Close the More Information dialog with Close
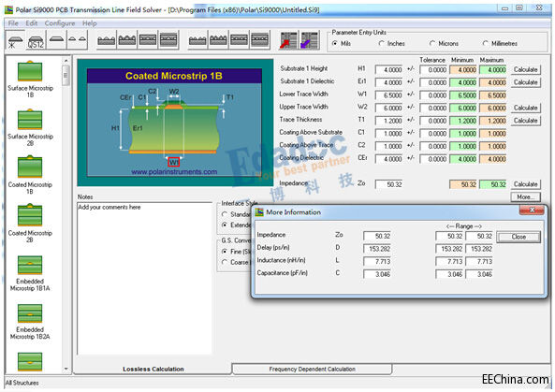 tap(518, 237)
